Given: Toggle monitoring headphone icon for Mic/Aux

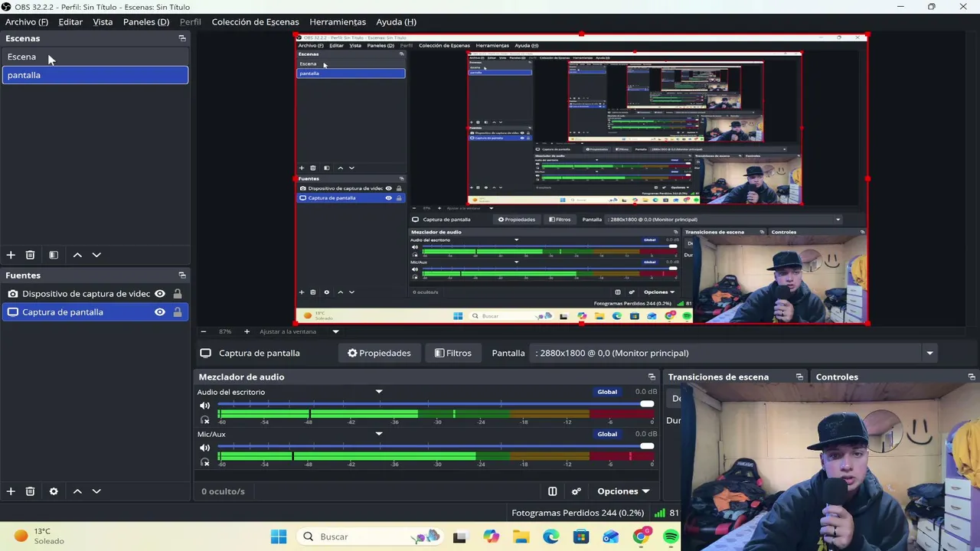Looking at the screenshot, I should pyautogui.click(x=204, y=462).
